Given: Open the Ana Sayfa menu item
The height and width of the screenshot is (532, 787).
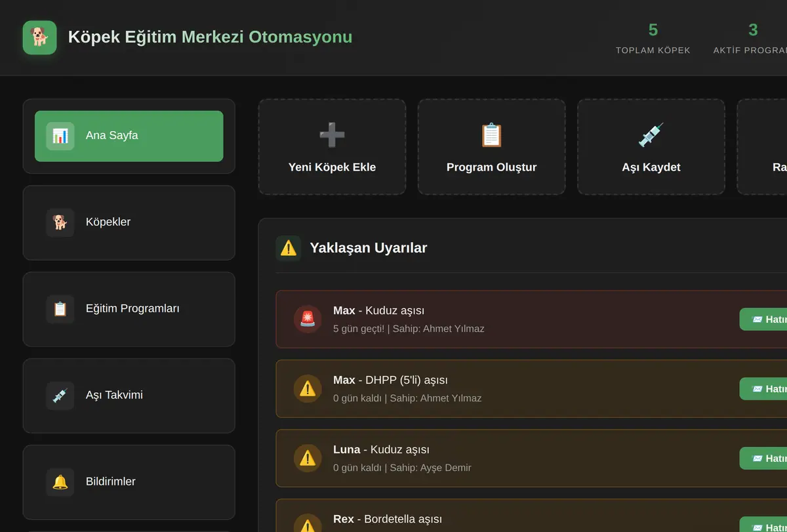Looking at the screenshot, I should (x=129, y=136).
